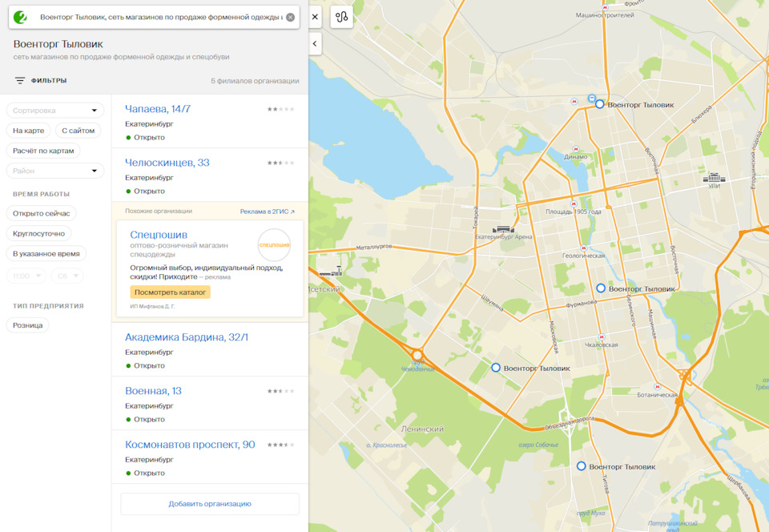Click the ФИЛЬТРЫ heading label

pyautogui.click(x=49, y=80)
